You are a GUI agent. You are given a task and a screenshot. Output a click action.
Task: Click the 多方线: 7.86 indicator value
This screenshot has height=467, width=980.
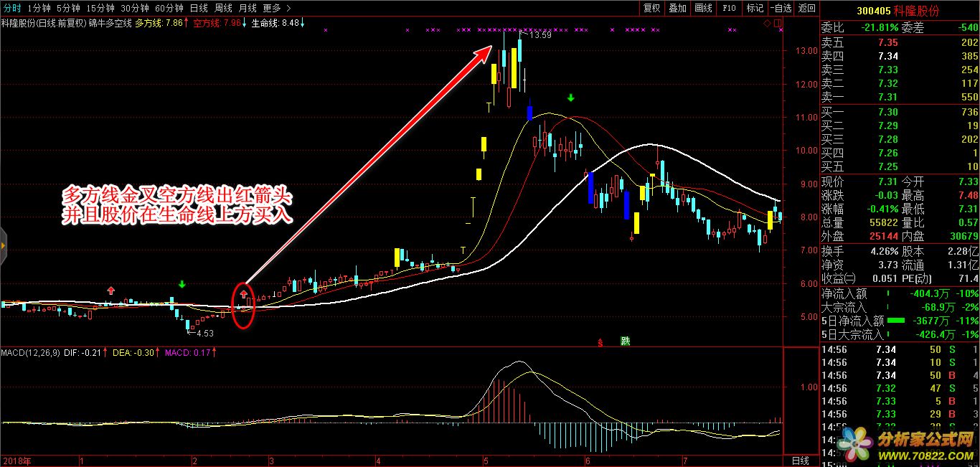[x=159, y=23]
